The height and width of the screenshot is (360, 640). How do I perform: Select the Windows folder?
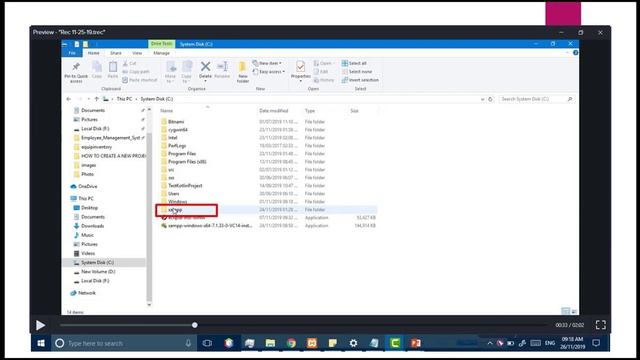tap(178, 202)
